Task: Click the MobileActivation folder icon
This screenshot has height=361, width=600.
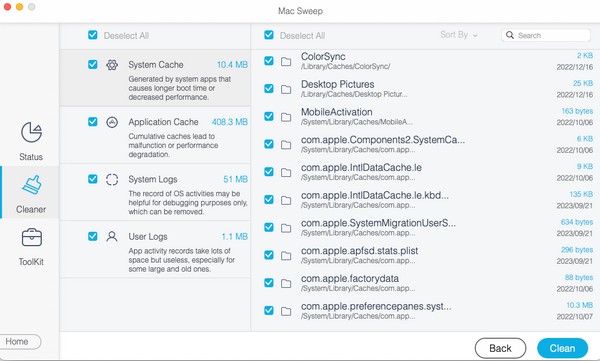Action: 286,117
